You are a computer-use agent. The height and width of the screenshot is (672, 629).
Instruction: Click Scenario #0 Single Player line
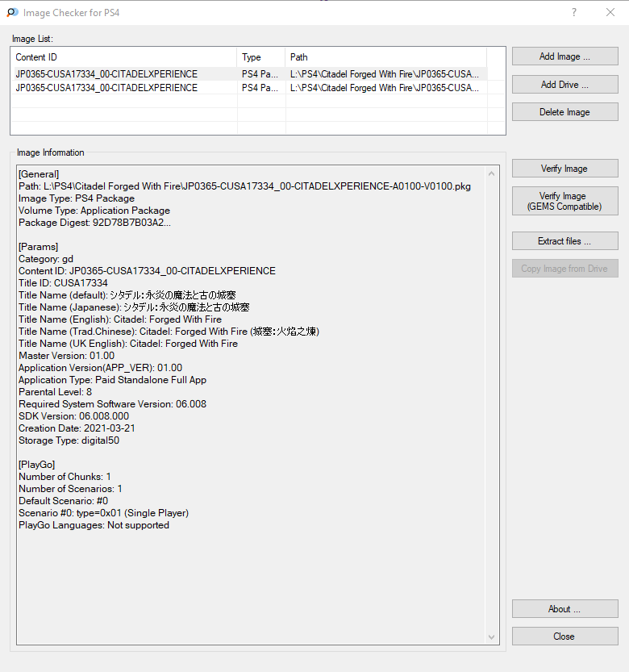click(x=104, y=513)
